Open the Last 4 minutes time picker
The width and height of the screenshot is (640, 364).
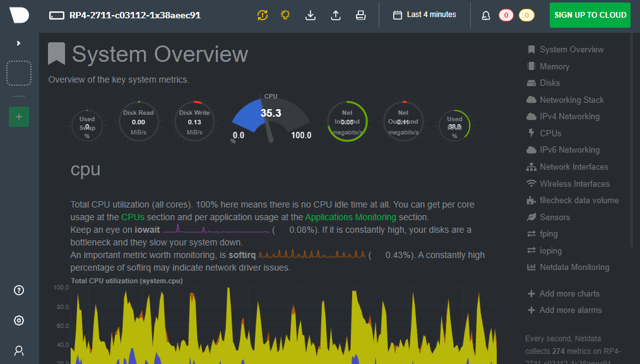coord(424,15)
